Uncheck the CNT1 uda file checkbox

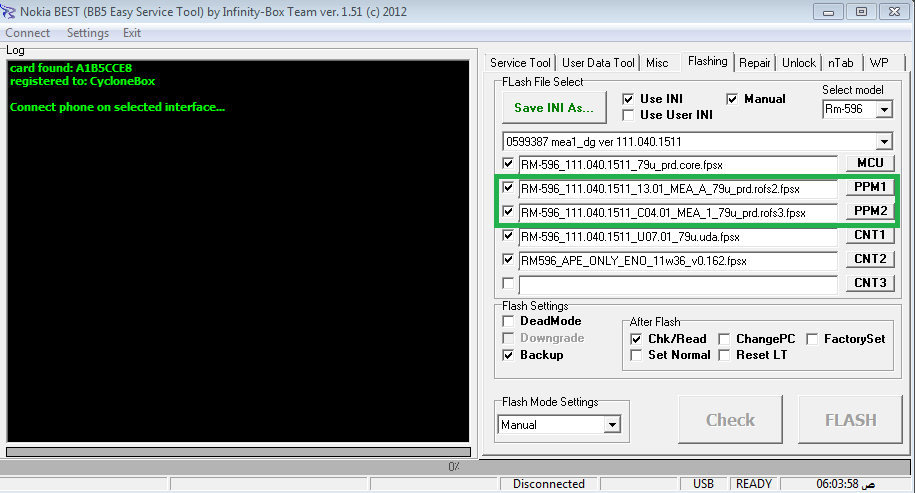(508, 235)
